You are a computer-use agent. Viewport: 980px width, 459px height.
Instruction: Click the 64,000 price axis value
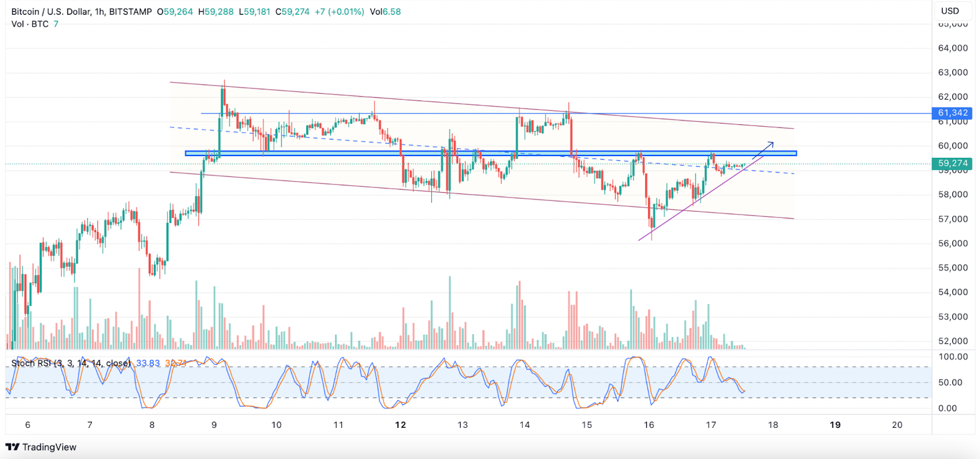click(953, 48)
